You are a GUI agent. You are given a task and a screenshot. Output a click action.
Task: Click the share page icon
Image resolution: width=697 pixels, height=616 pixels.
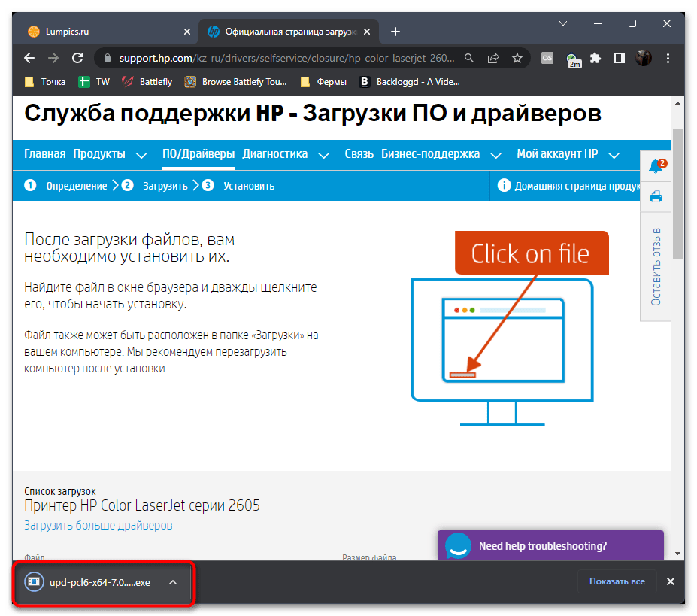click(x=493, y=58)
